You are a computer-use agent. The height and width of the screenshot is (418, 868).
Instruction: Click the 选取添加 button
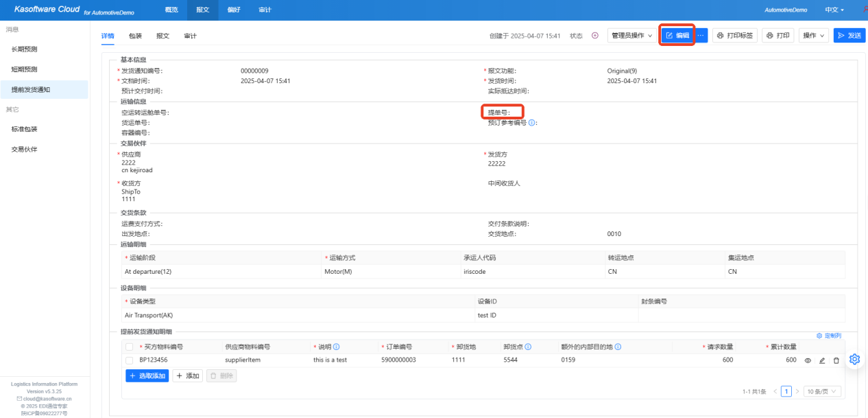[147, 376]
